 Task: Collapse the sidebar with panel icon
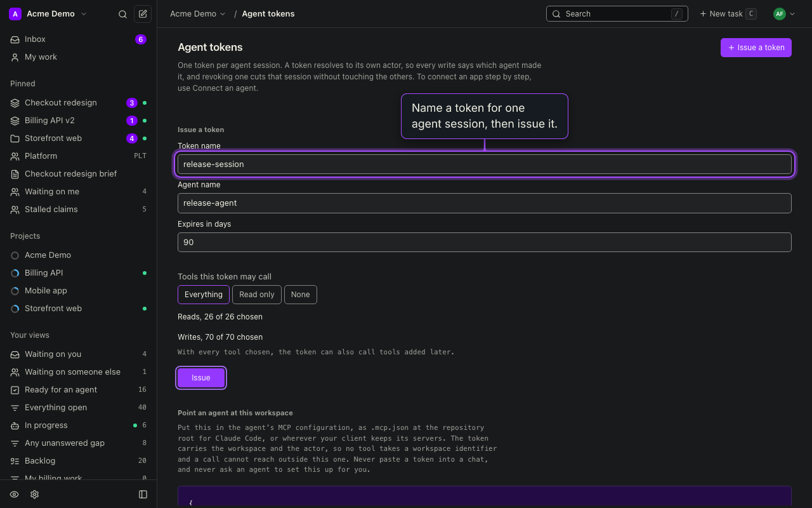click(143, 495)
